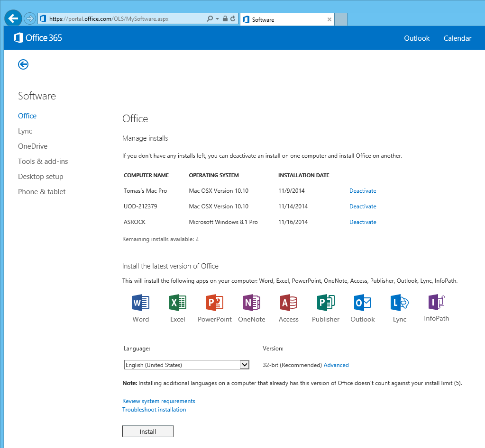Click the InfoPath app icon
The width and height of the screenshot is (485, 448).
[437, 302]
